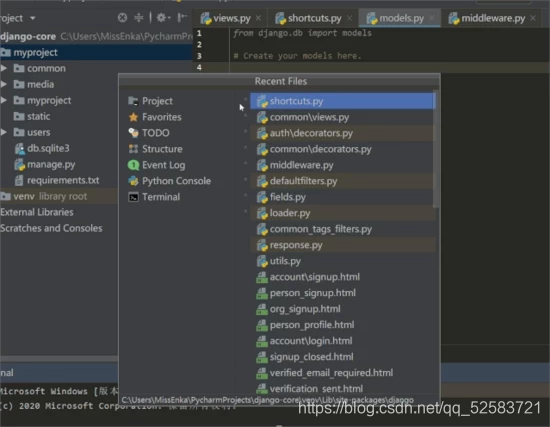Expand the inner myproject folder arrow

[4, 100]
